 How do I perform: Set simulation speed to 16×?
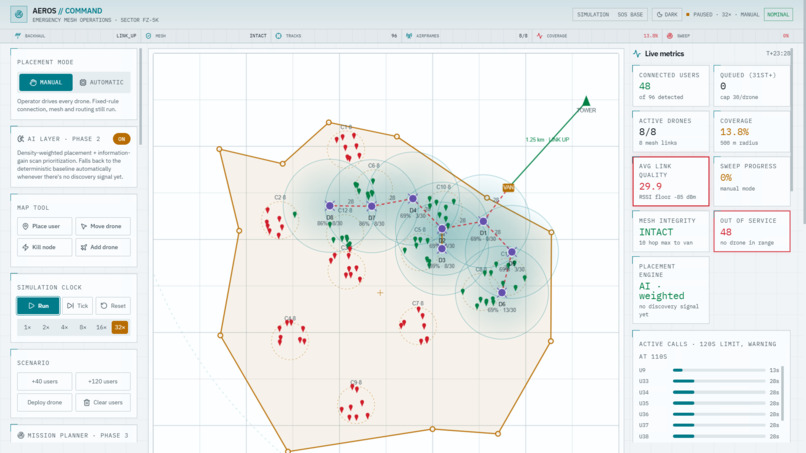point(101,328)
